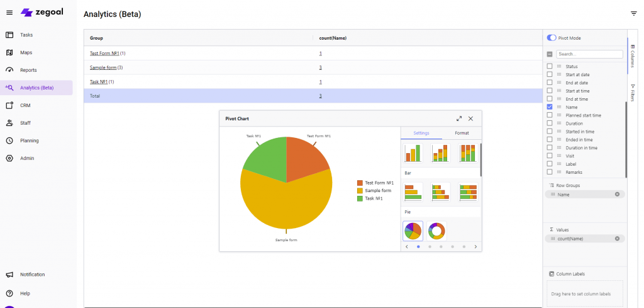Uncheck the Name column checkbox
The width and height of the screenshot is (644, 308).
[x=550, y=107]
